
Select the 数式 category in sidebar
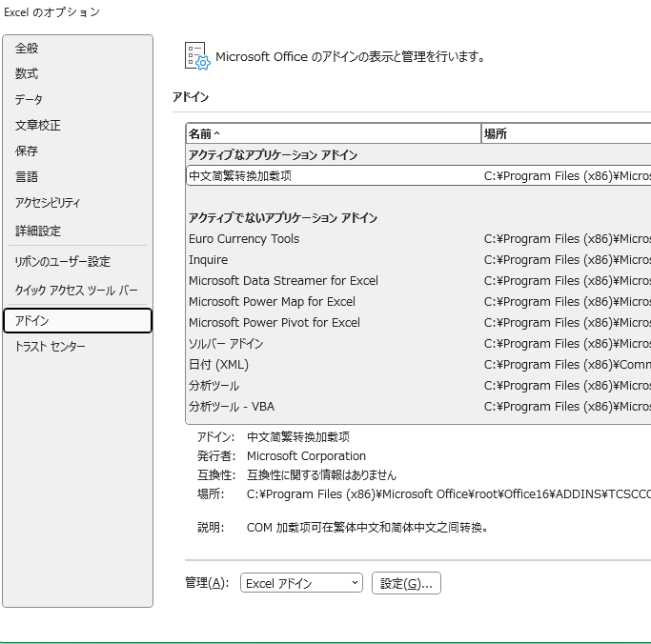[27, 74]
